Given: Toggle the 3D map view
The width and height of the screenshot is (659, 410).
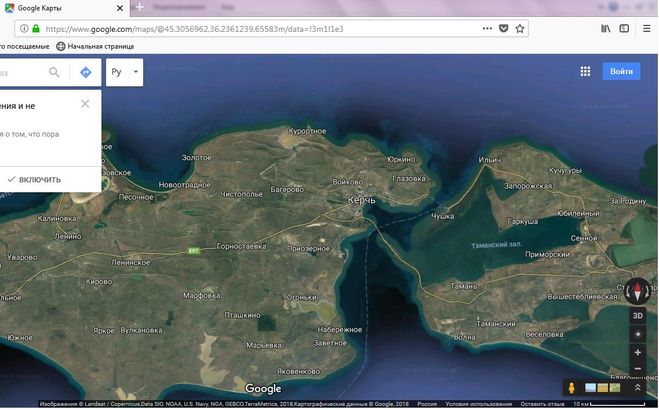Looking at the screenshot, I should (x=637, y=314).
